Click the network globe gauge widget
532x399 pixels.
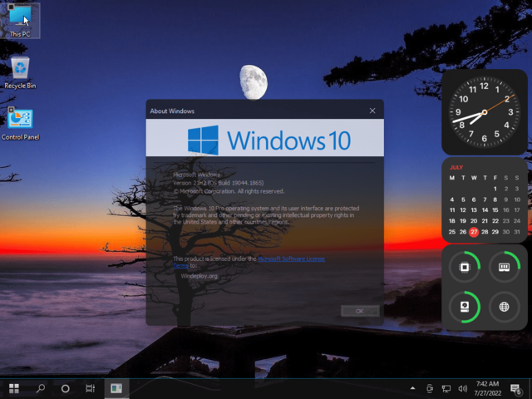[x=505, y=307]
